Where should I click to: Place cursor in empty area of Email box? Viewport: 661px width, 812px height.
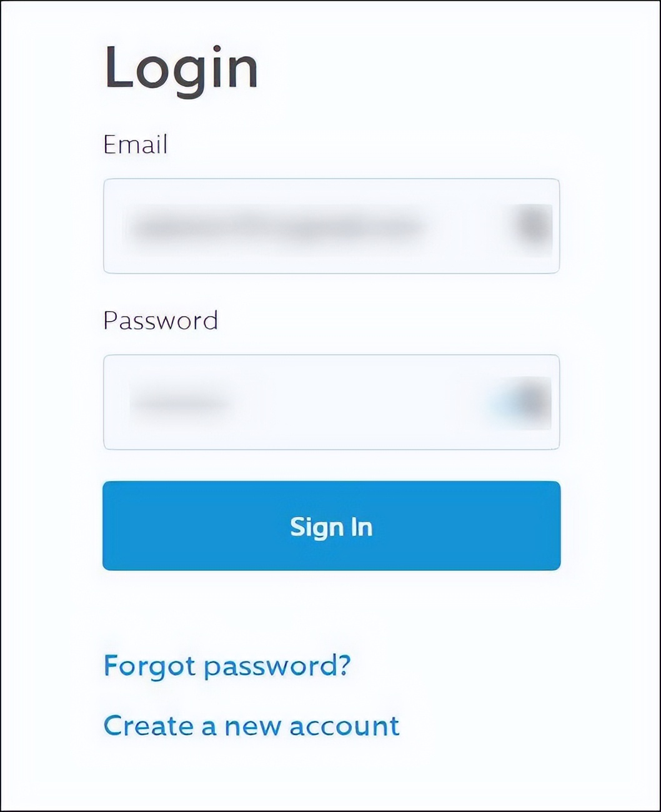pyautogui.click(x=467, y=226)
